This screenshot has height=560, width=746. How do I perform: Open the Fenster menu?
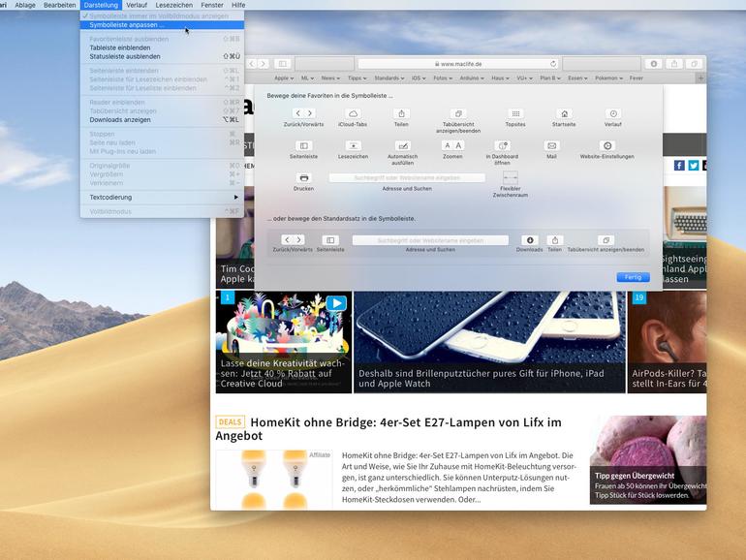point(212,5)
